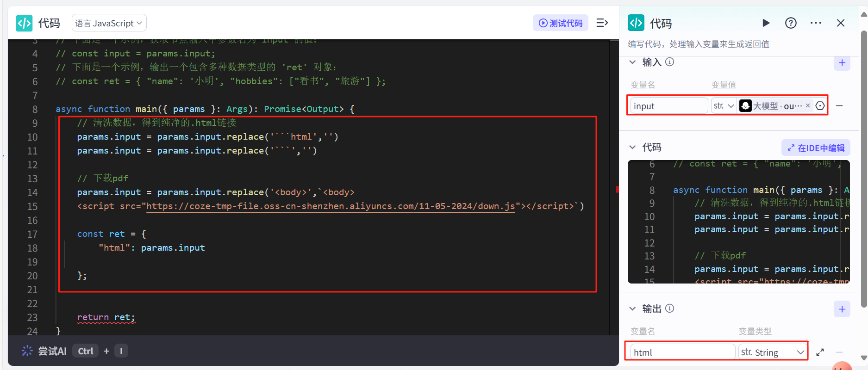Click info icon next to 输入
This screenshot has height=370, width=868.
click(669, 62)
